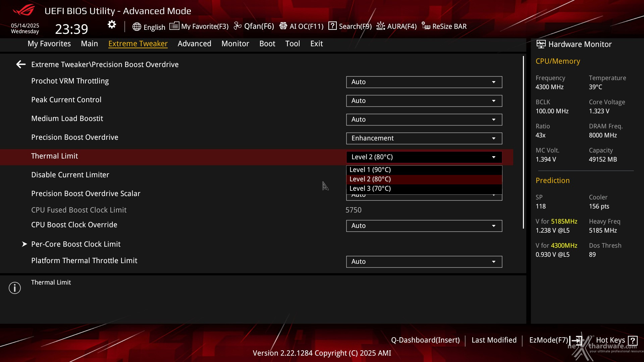This screenshot has width=644, height=362.
Task: Open Platform Thermal Throttle Limit dropdown
Action: [424, 262]
